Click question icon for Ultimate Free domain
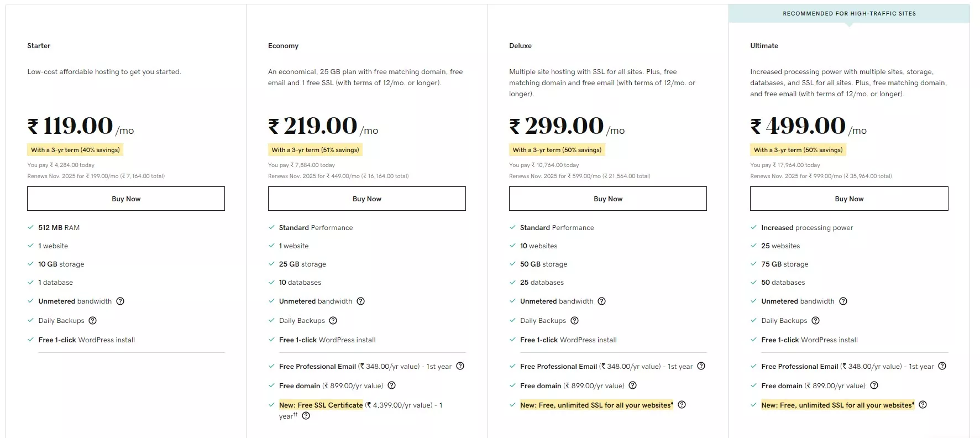The width and height of the screenshot is (980, 438). tap(874, 385)
